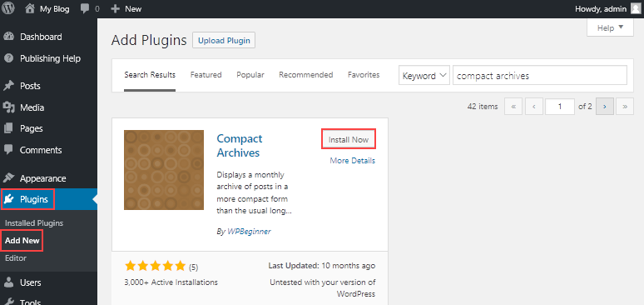Open the admin user avatar
This screenshot has height=305, width=644.
point(636,8)
